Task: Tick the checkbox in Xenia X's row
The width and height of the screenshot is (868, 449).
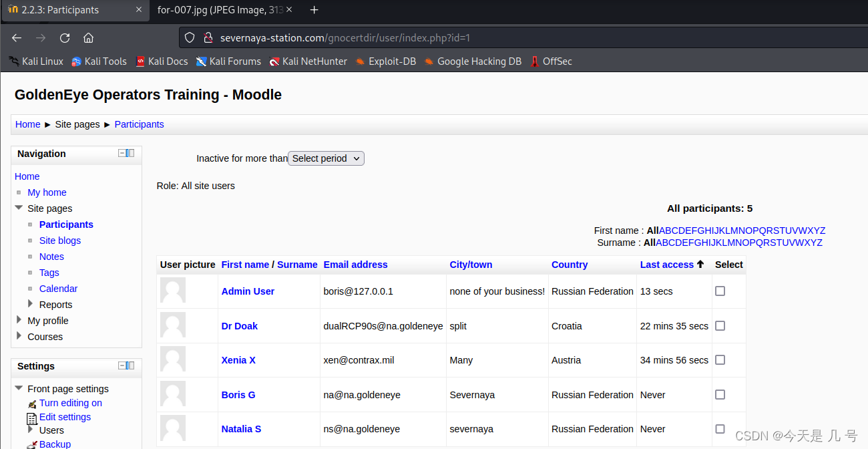Action: [720, 359]
